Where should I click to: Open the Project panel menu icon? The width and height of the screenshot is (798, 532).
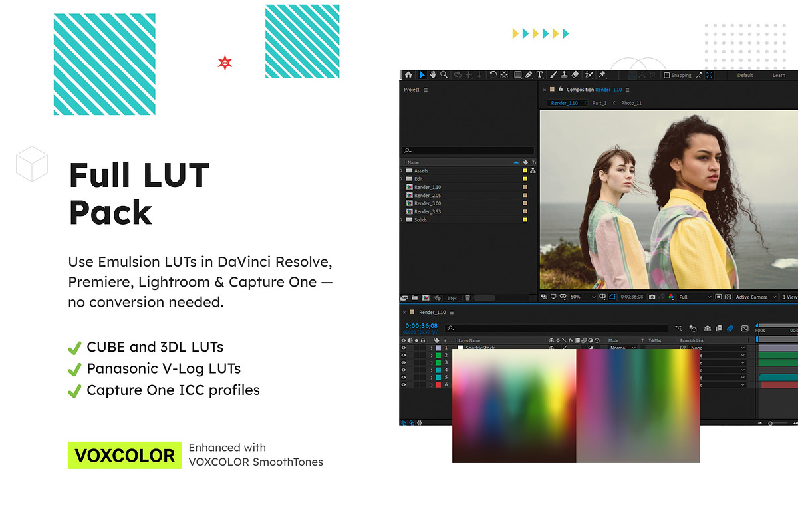pyautogui.click(x=426, y=90)
